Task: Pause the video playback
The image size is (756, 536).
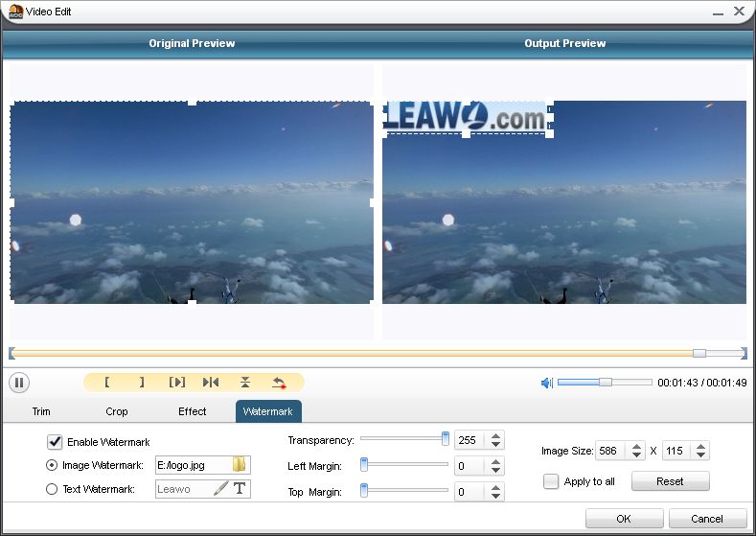Action: pyautogui.click(x=19, y=384)
